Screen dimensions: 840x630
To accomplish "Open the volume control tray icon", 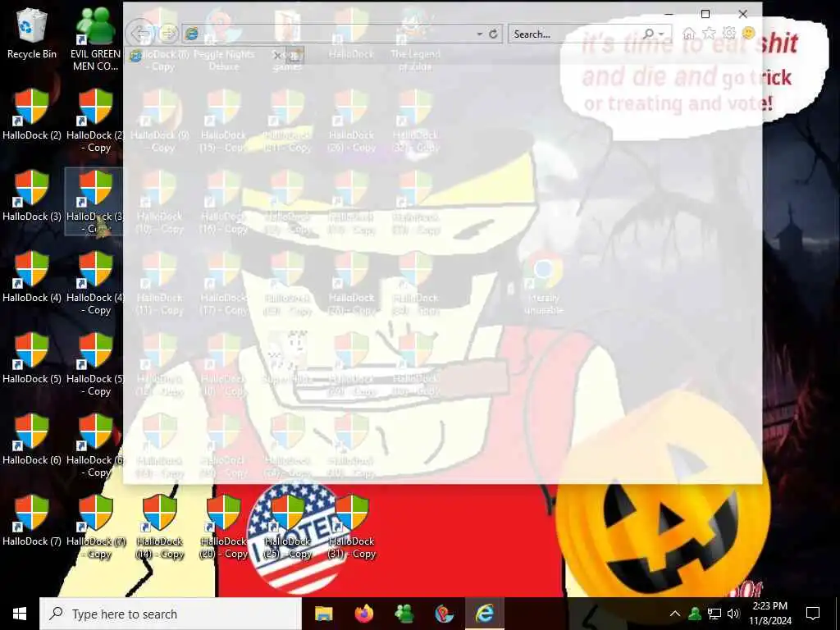I will (x=733, y=614).
